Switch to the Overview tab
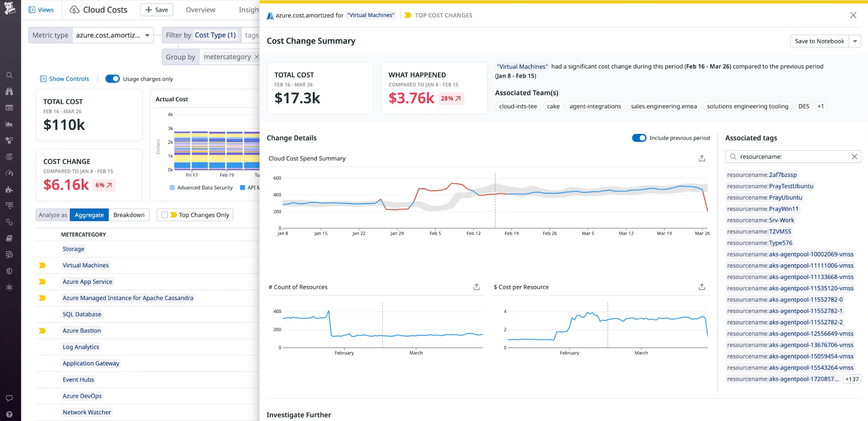 (x=200, y=10)
